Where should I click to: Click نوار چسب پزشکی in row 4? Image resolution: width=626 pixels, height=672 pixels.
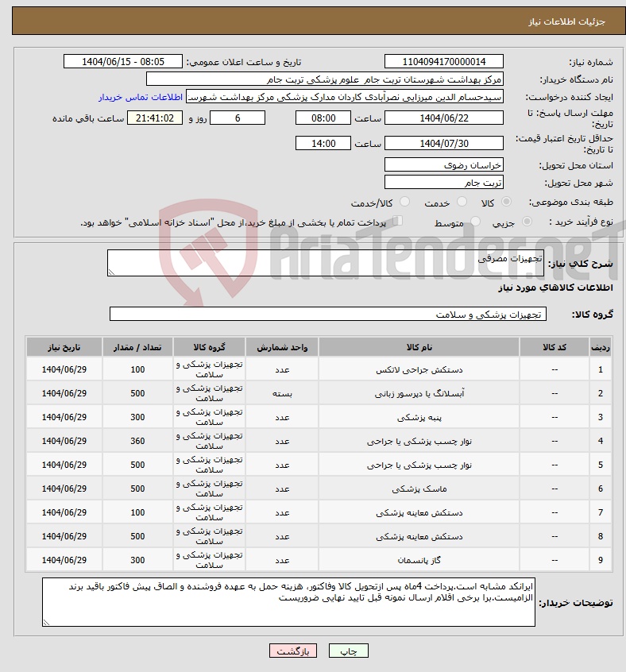coord(419,442)
